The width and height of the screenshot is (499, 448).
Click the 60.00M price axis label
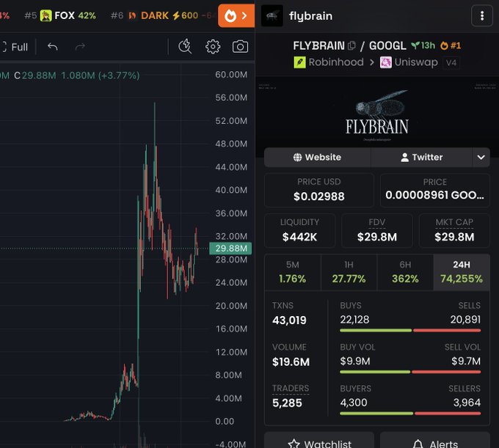tap(231, 75)
